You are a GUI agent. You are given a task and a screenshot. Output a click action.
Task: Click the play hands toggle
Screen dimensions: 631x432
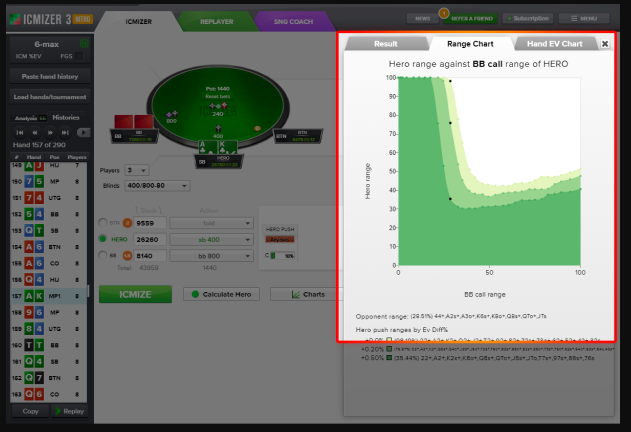(83, 132)
